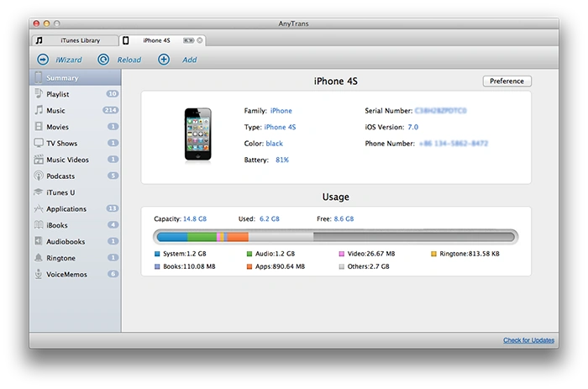
Task: Switch to the iPhone 4S tab
Action: [157, 40]
